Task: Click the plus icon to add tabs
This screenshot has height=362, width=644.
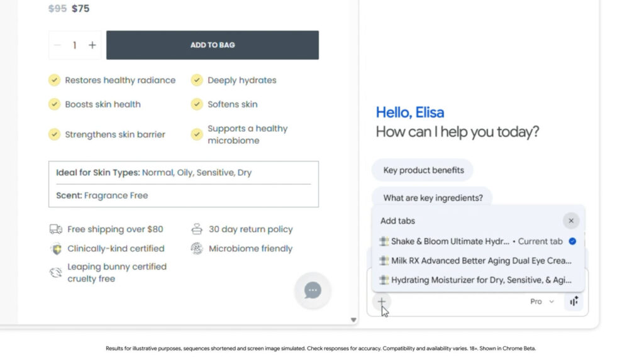Action: [x=381, y=302]
